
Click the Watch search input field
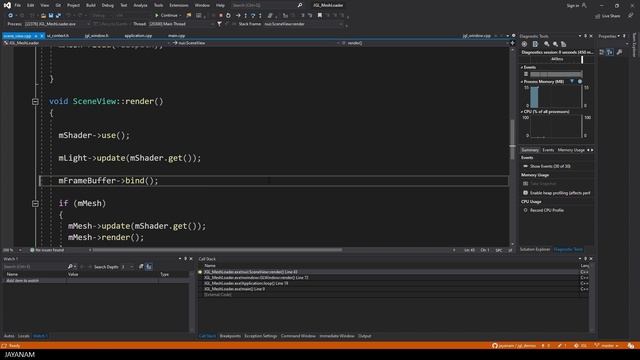point(35,267)
